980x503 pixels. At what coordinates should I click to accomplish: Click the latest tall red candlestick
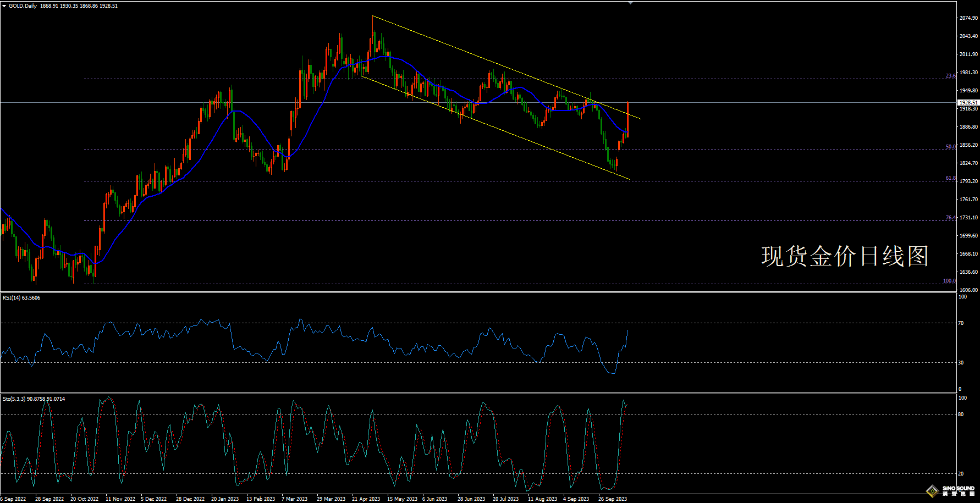pyautogui.click(x=628, y=118)
